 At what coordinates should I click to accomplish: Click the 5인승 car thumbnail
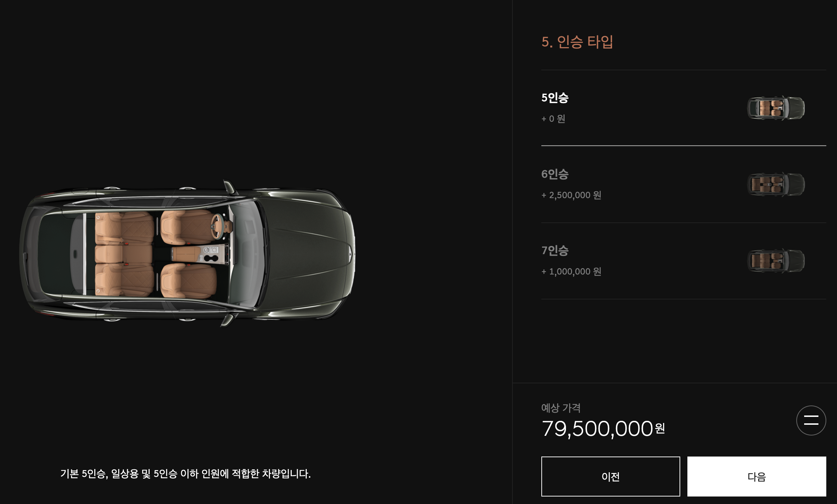pyautogui.click(x=776, y=108)
